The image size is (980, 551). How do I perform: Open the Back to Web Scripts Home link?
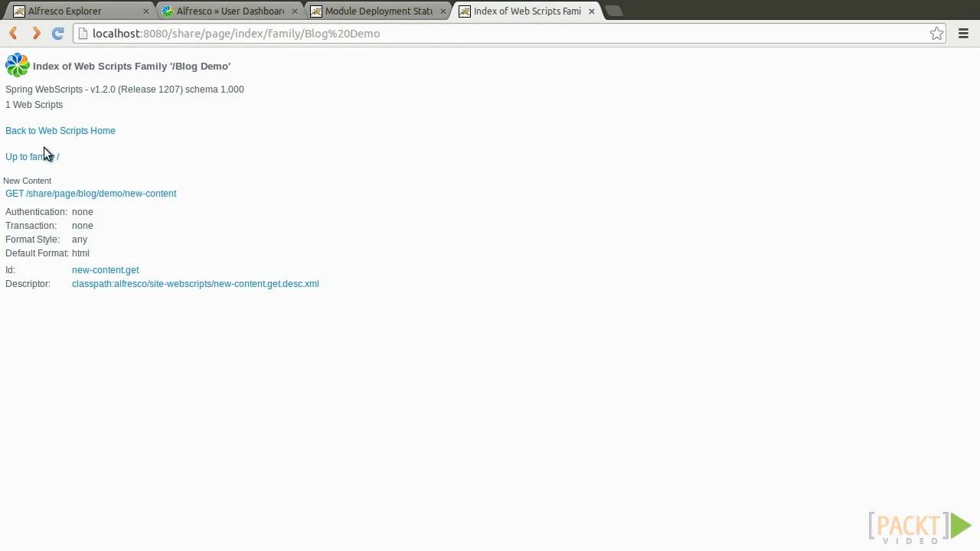[x=60, y=131]
